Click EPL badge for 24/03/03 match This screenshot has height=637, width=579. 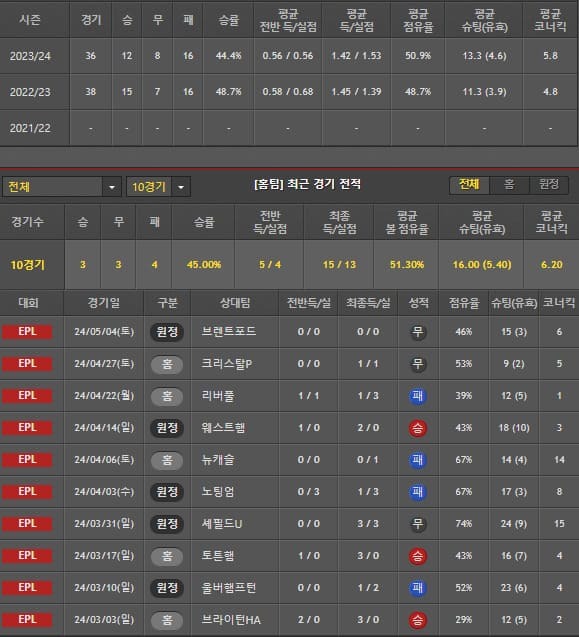click(x=27, y=620)
